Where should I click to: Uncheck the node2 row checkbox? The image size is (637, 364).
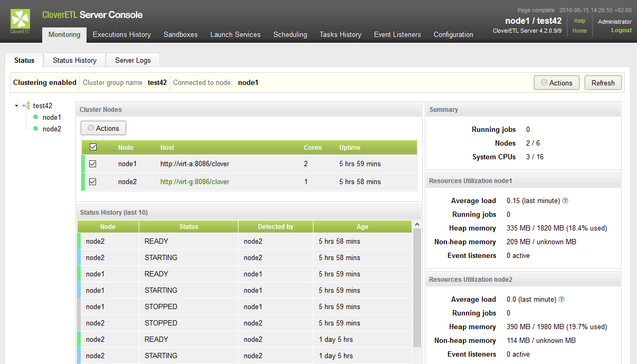(x=93, y=181)
